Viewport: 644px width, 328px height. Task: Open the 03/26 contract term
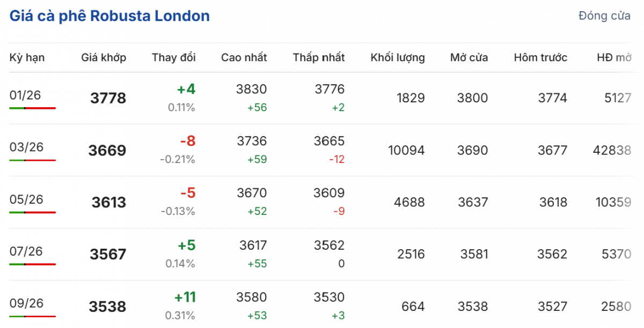(26, 147)
